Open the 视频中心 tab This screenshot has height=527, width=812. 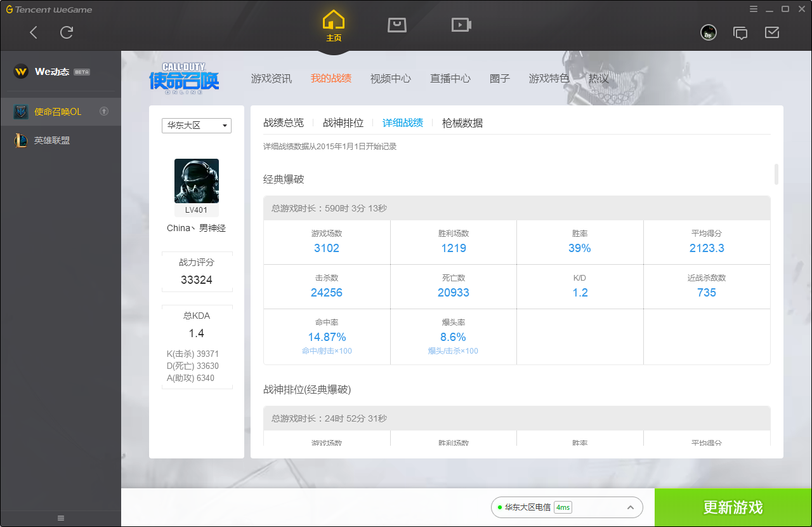coord(391,79)
